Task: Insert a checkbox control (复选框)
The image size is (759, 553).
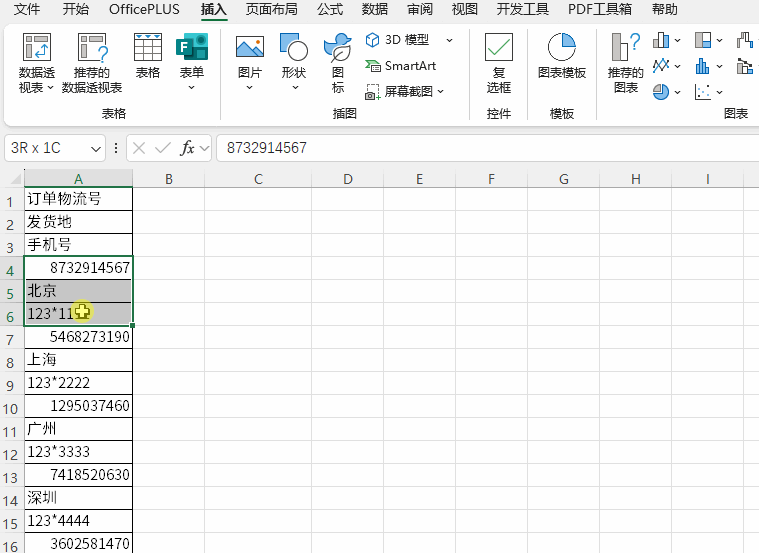Action: click(x=499, y=63)
